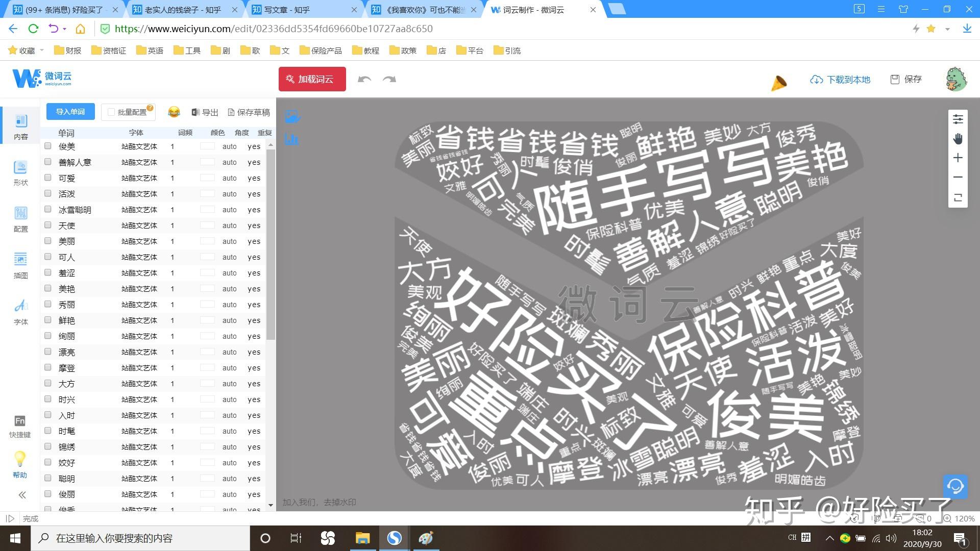Screen dimensions: 980x551
Task: Check the box for word 俊美
Action: tap(48, 146)
